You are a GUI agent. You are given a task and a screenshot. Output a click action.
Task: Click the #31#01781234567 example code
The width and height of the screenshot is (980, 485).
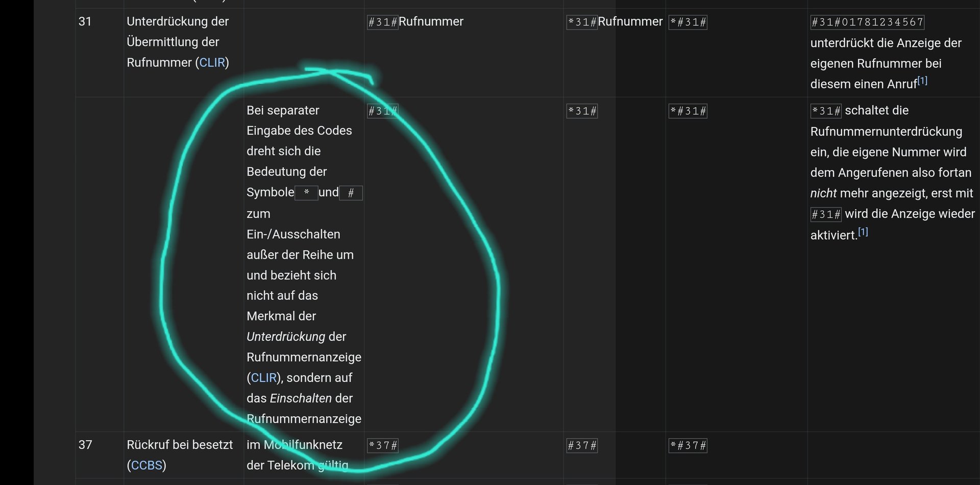point(867,22)
